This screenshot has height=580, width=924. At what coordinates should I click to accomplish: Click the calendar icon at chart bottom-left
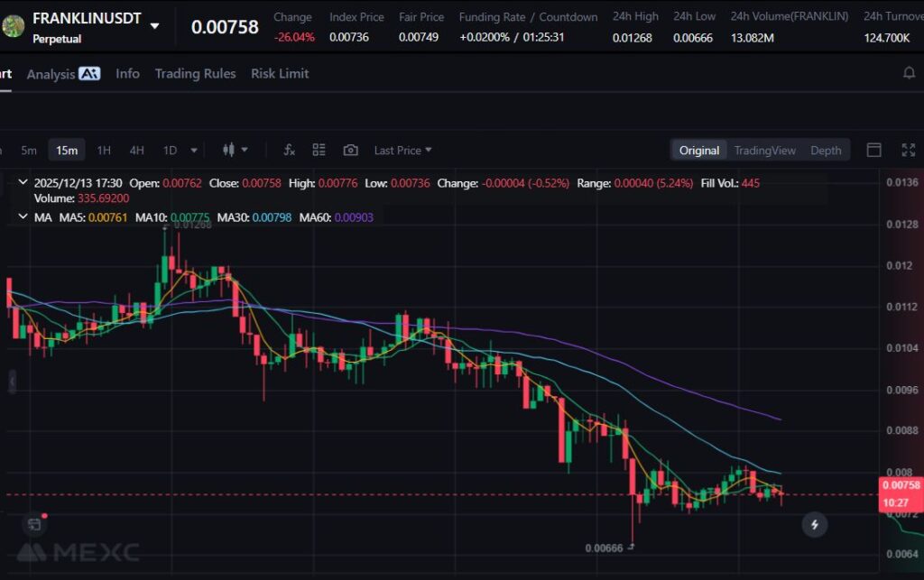33,523
